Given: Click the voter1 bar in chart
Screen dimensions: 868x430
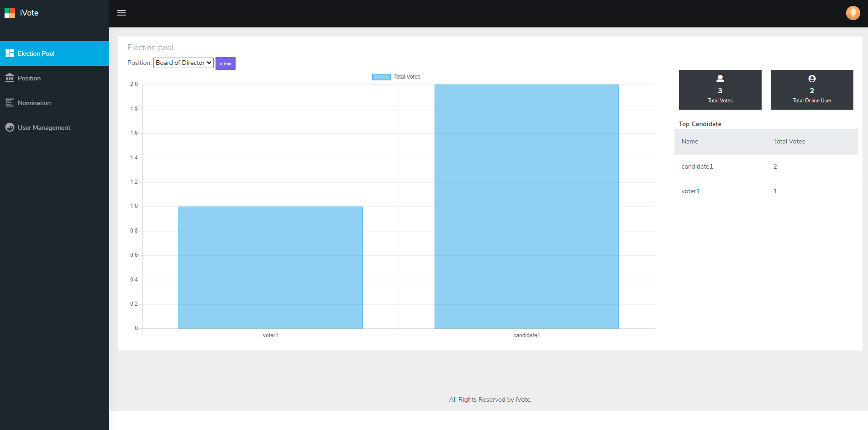Looking at the screenshot, I should tap(270, 268).
